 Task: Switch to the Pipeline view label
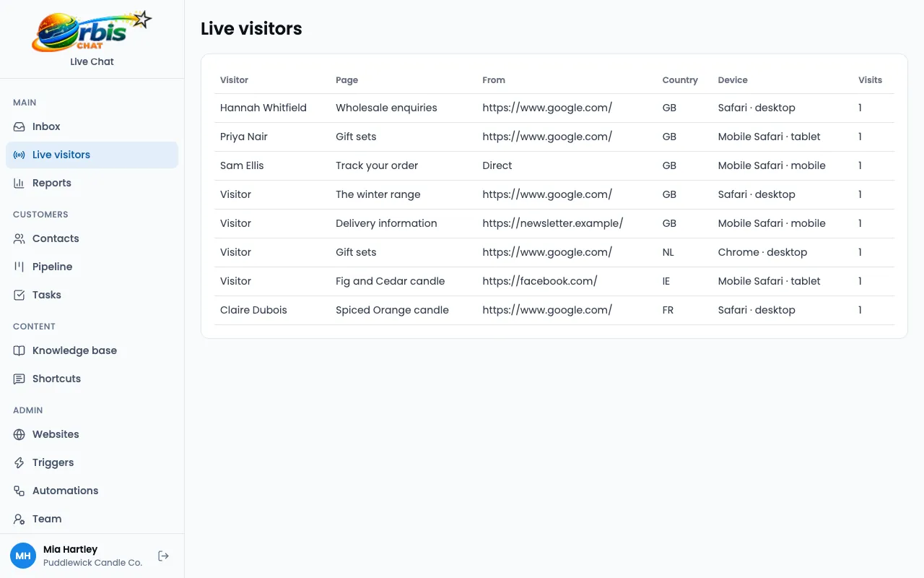tap(53, 267)
